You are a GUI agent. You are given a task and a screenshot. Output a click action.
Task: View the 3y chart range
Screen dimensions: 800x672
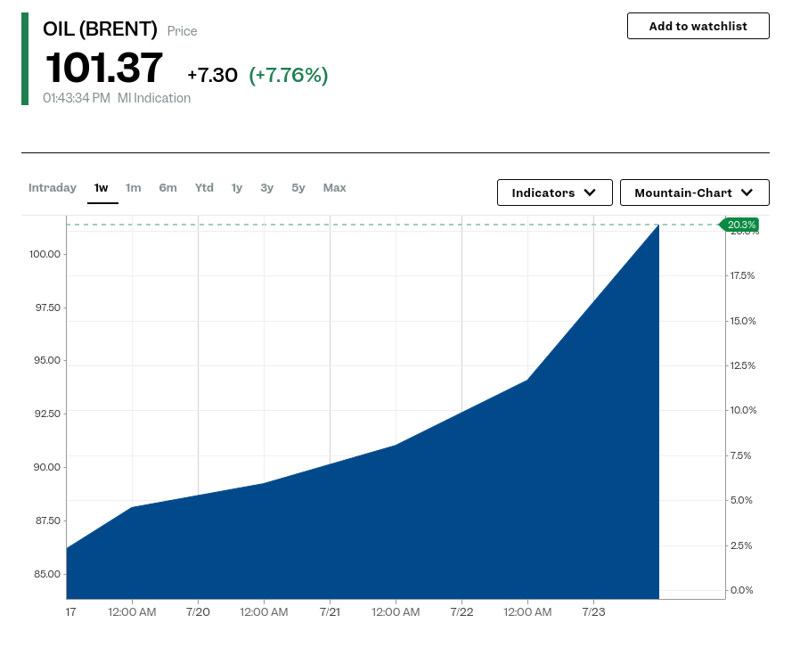click(x=267, y=188)
